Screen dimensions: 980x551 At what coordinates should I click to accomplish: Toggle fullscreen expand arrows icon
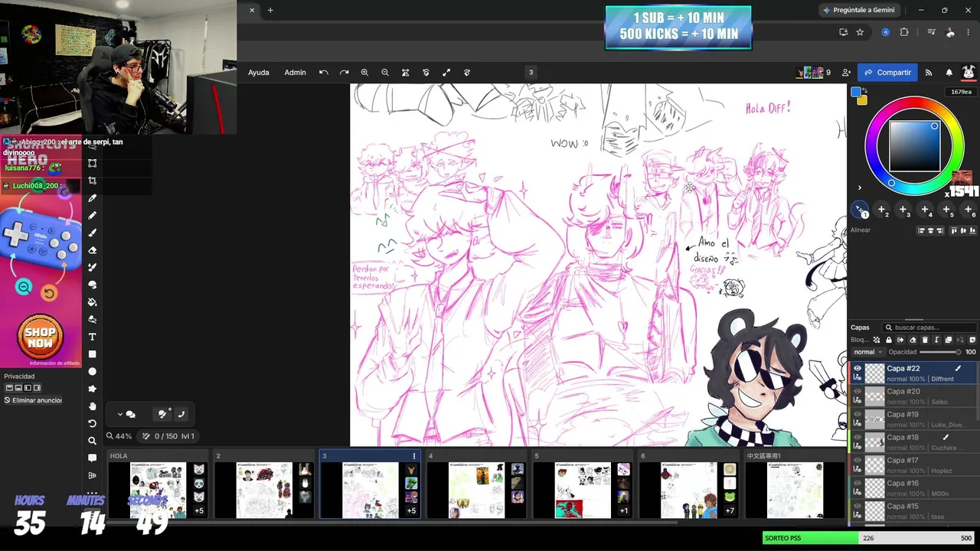[x=446, y=73]
